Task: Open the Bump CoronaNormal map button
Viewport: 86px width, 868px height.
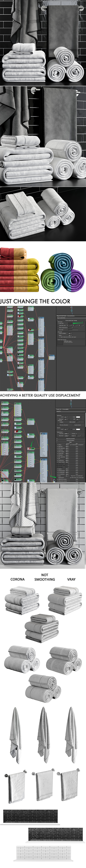Action: pos(77,476)
